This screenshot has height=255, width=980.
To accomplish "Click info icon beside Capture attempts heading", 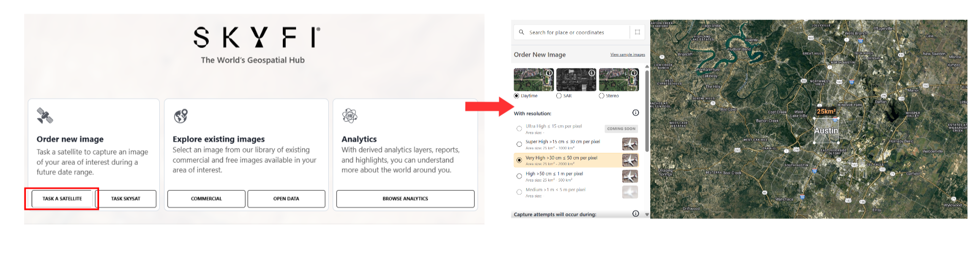I will pos(635,214).
